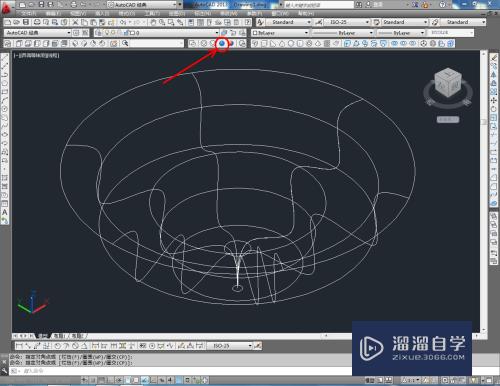Screen dimensions: 500x386
Task: Switch to SW Isometric view
Action: tap(75, 43)
